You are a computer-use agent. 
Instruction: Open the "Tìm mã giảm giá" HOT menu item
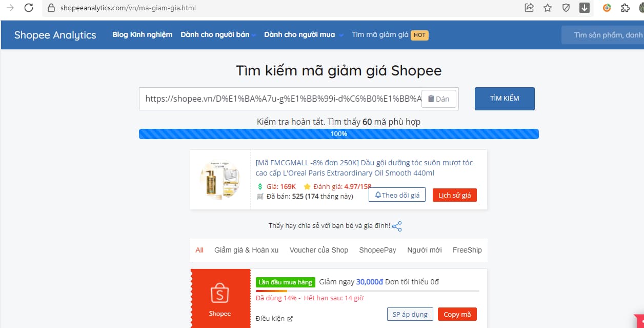point(390,35)
